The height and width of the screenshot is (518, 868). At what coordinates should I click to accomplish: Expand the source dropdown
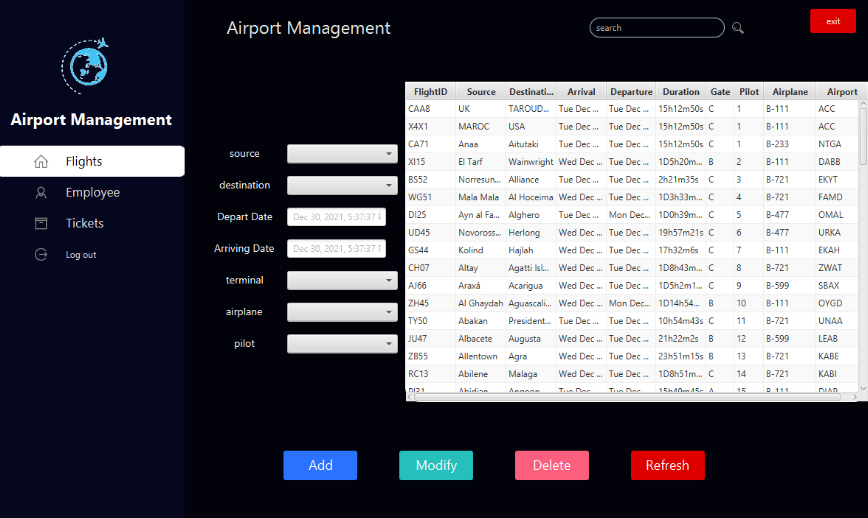(x=342, y=154)
